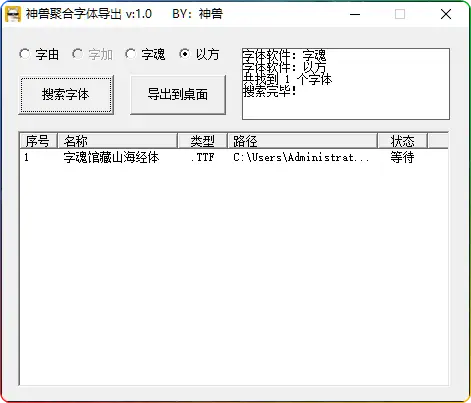The width and height of the screenshot is (471, 403).
Task: Click the 导出到桌面 button
Action: coord(178,95)
